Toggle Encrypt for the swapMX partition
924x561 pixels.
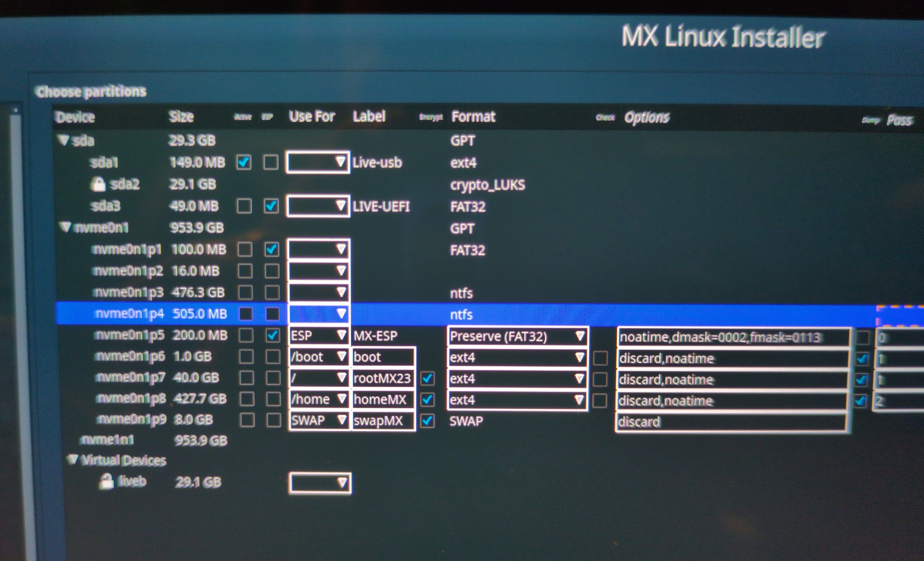click(x=428, y=421)
